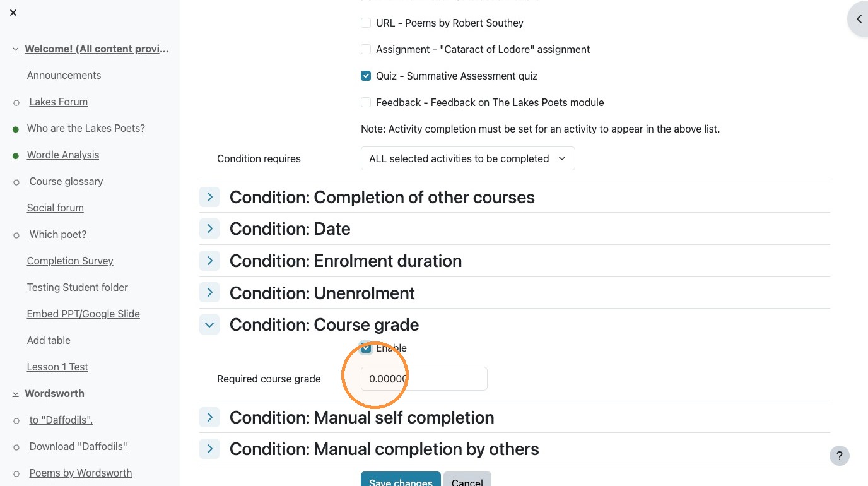This screenshot has height=486, width=868.
Task: Close the course index drawer
Action: coord(13,13)
